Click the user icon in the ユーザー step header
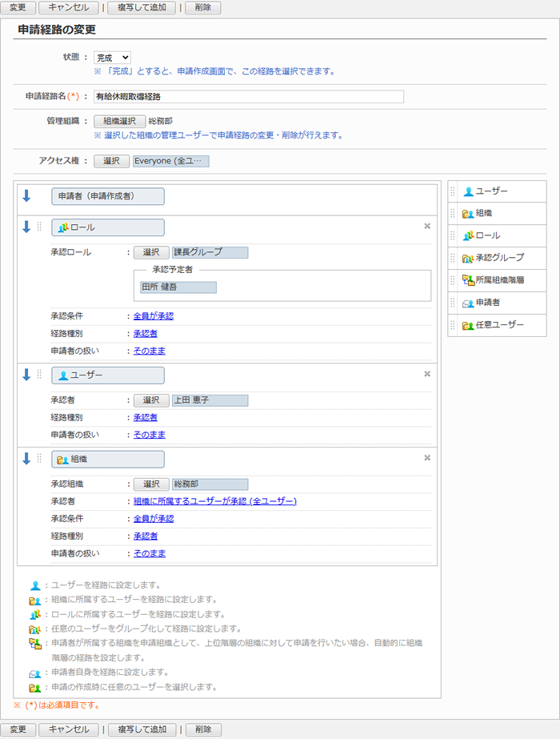560x739 pixels. 63,376
